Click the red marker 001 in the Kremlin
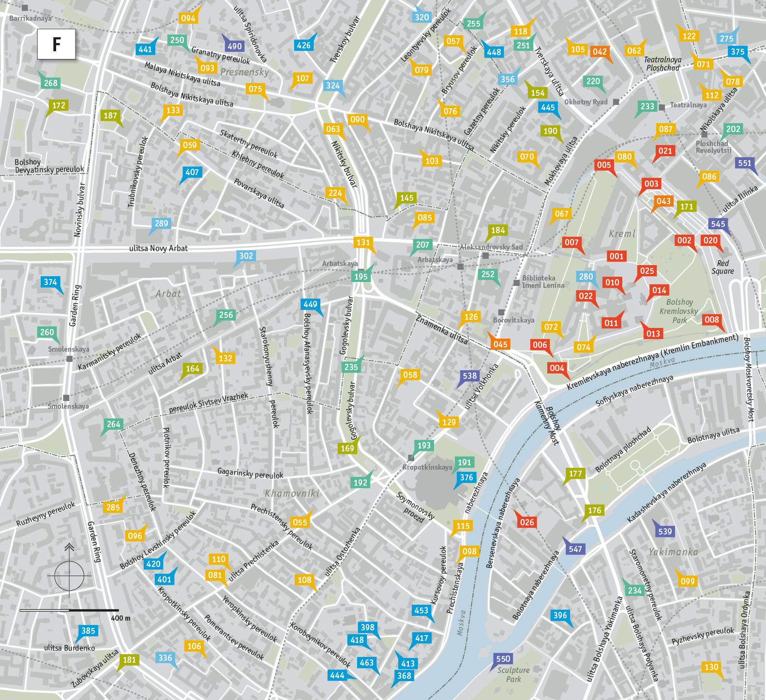The height and width of the screenshot is (700, 766). (x=616, y=256)
